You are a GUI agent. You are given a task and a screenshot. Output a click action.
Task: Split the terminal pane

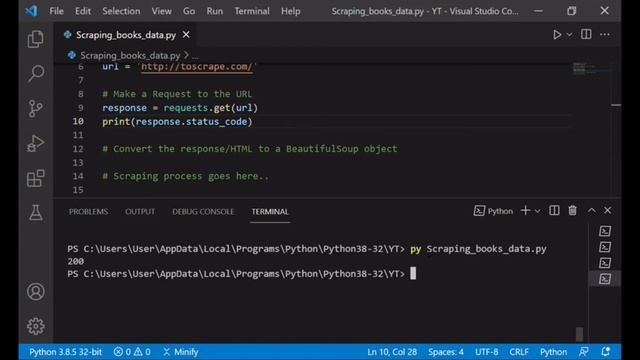coord(554,210)
